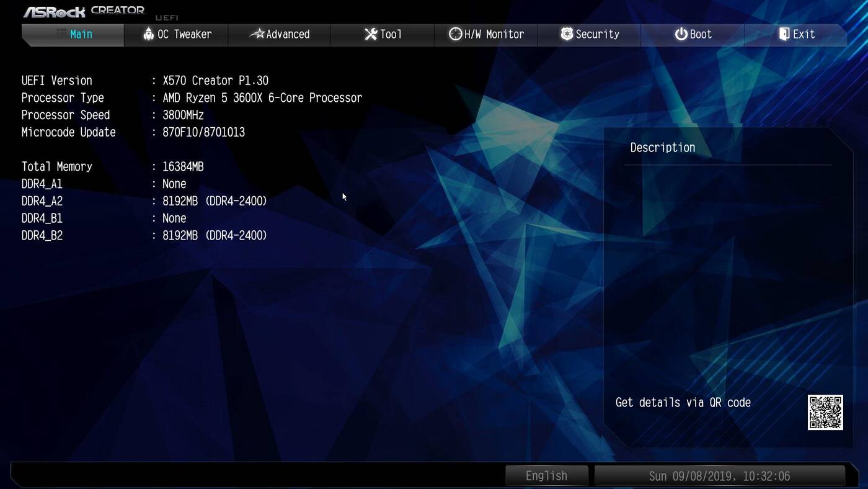
Task: Switch to the Main tab
Action: click(74, 34)
